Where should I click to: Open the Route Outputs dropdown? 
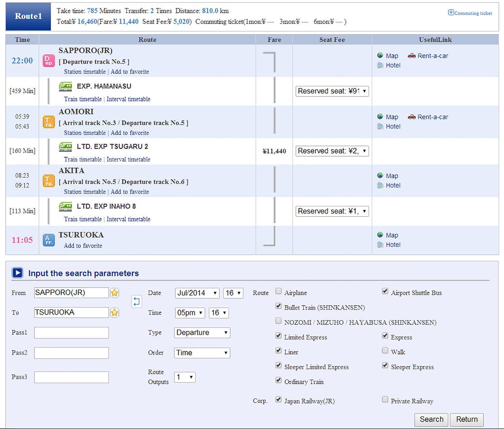click(185, 377)
